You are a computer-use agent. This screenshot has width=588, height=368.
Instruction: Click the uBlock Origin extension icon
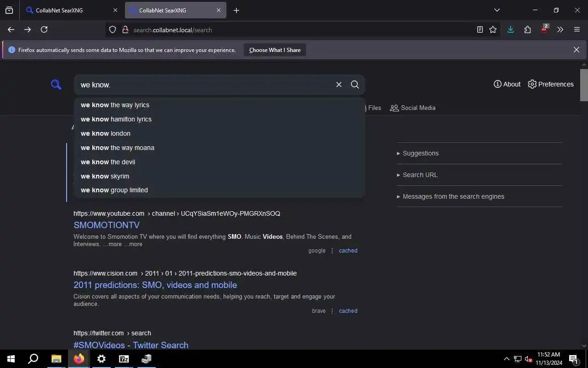[544, 29]
